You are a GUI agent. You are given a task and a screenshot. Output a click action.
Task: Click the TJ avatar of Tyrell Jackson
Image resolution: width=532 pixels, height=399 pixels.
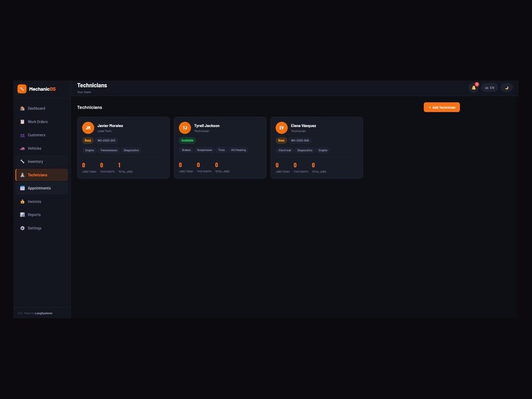185,128
